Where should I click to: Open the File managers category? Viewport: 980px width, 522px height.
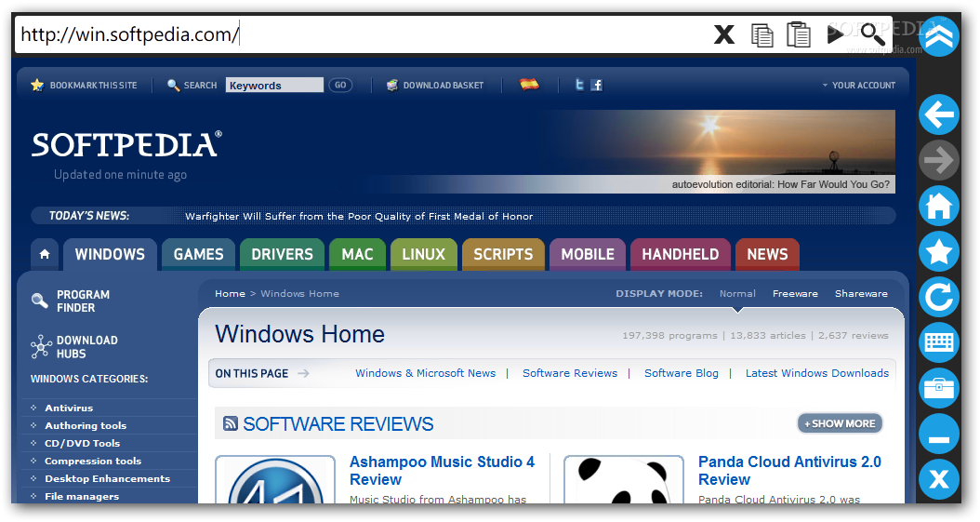point(82,496)
